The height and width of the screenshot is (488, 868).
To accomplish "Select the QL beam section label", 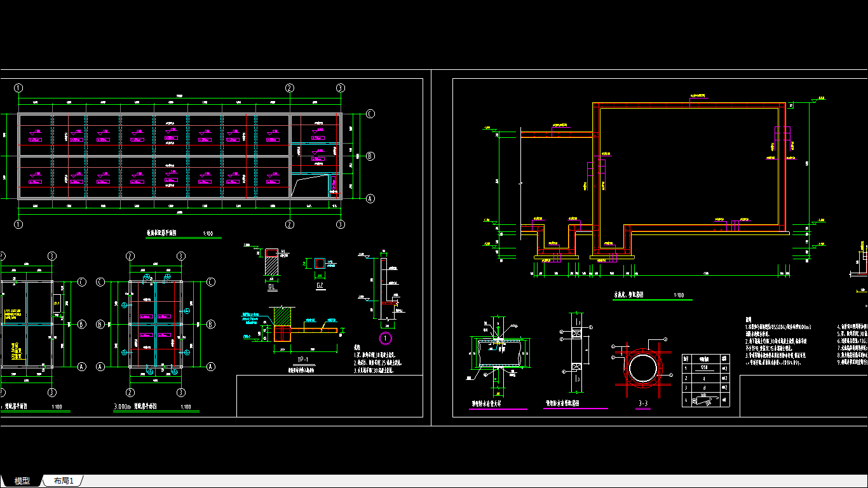I will (x=272, y=287).
